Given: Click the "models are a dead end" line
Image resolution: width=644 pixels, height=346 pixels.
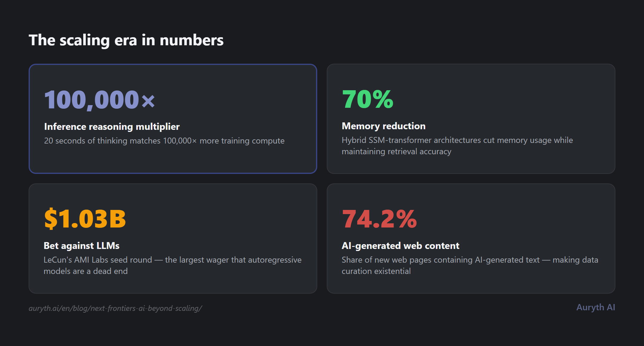Looking at the screenshot, I should (86, 271).
